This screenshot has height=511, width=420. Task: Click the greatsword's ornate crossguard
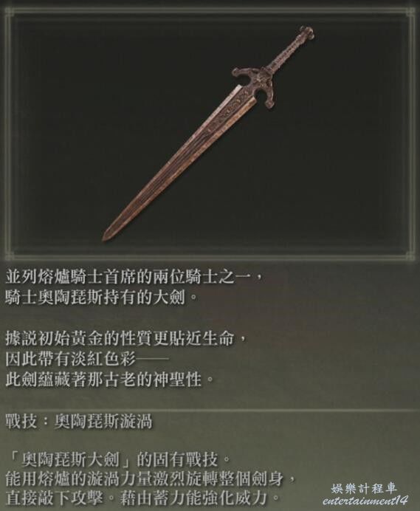click(255, 86)
